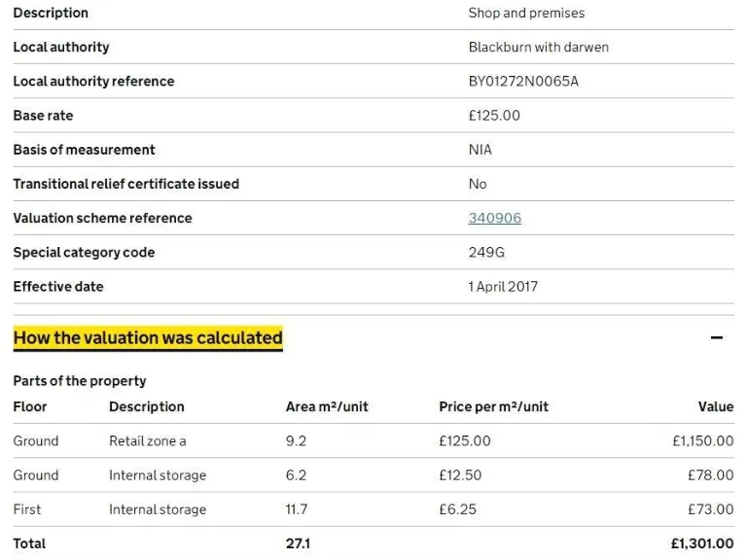Click the Area m²/unit column header
This screenshot has width=747, height=560.
coord(327,406)
